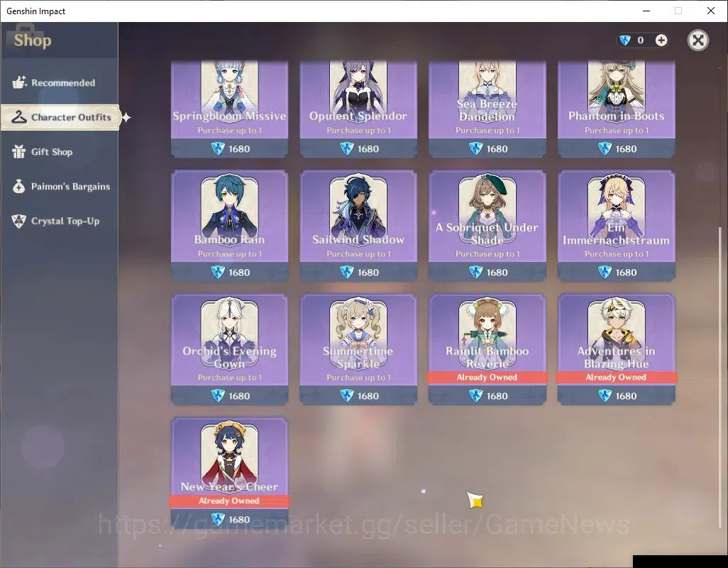728x568 pixels.
Task: Select the Summertime Sparkle outfit
Action: coord(358,349)
